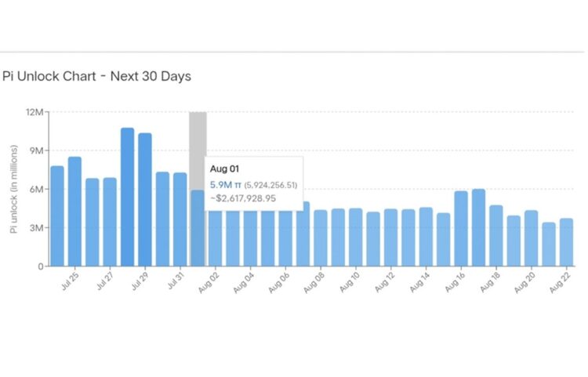Image resolution: width=588 pixels, height=377 pixels.
Task: Click the ~$2,617,928.95 tooltip value
Action: coord(242,199)
